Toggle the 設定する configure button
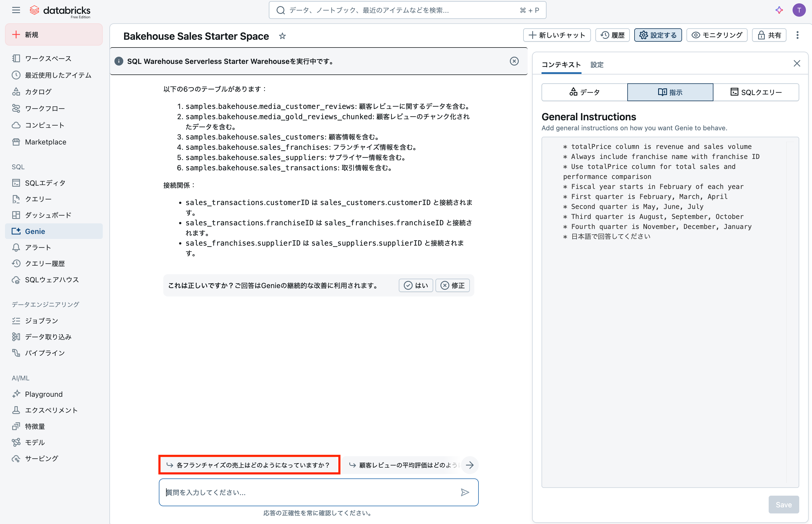 (658, 35)
